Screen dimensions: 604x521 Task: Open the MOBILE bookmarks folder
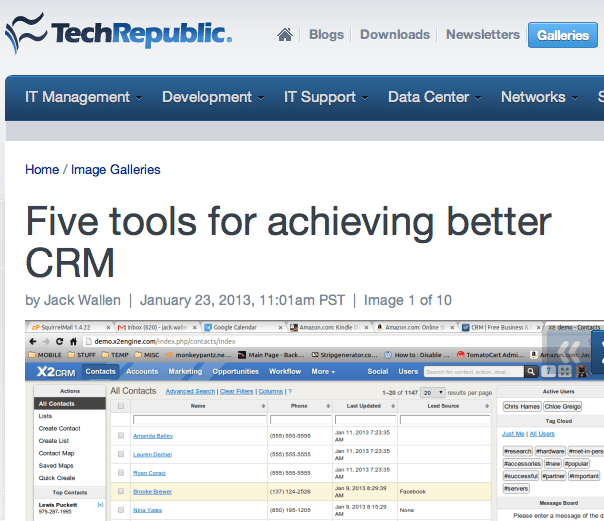[x=45, y=355]
